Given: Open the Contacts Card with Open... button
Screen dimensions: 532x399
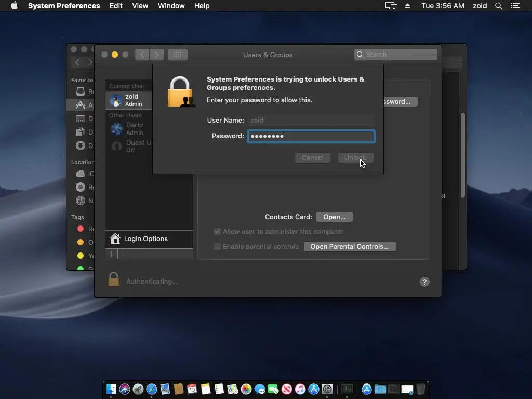Looking at the screenshot, I should click(x=334, y=217).
